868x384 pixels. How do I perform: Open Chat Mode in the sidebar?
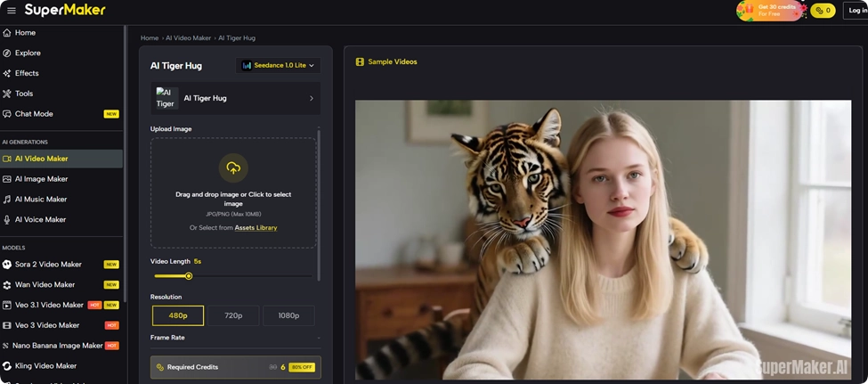61,114
